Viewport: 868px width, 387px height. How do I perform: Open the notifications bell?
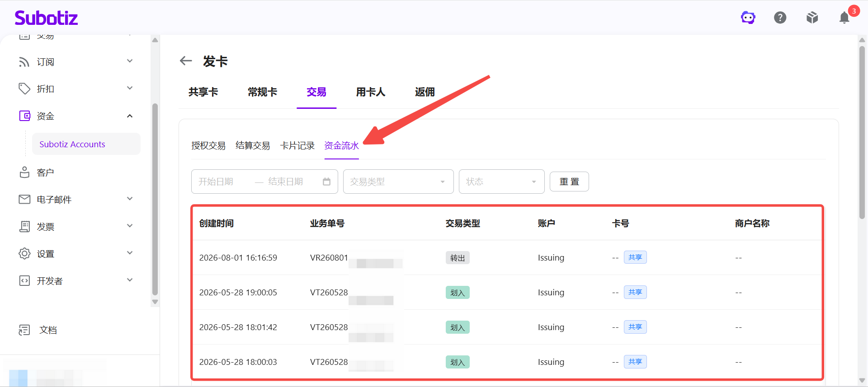(x=844, y=18)
